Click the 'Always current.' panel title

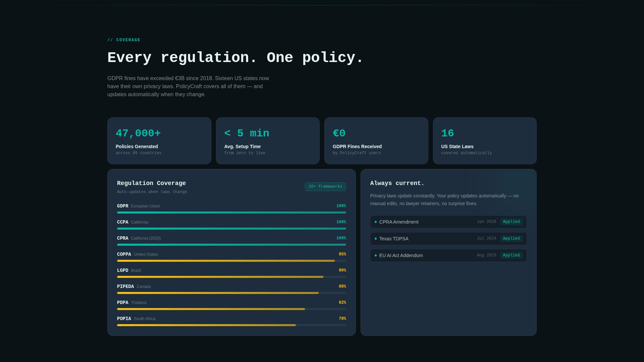point(397,183)
